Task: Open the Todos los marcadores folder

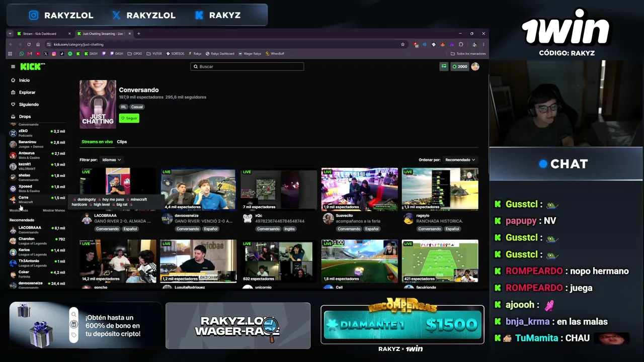Action: tap(468, 54)
